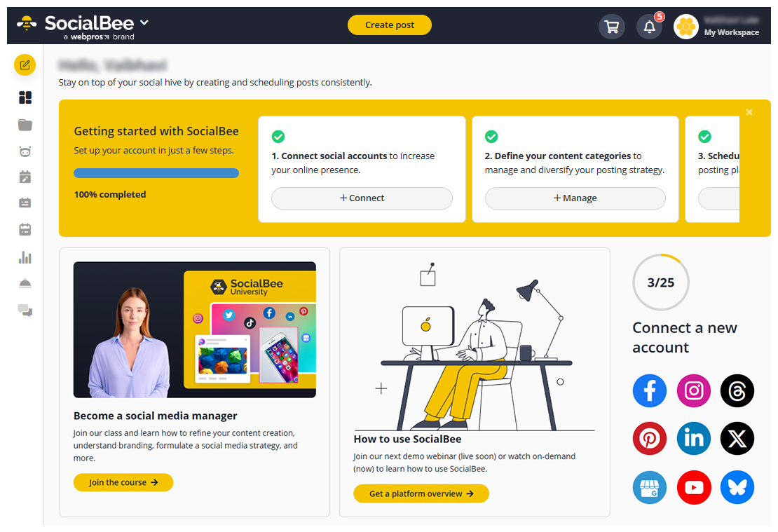
Task: Click the "How to use SocialBee" heading
Action: [x=407, y=439]
